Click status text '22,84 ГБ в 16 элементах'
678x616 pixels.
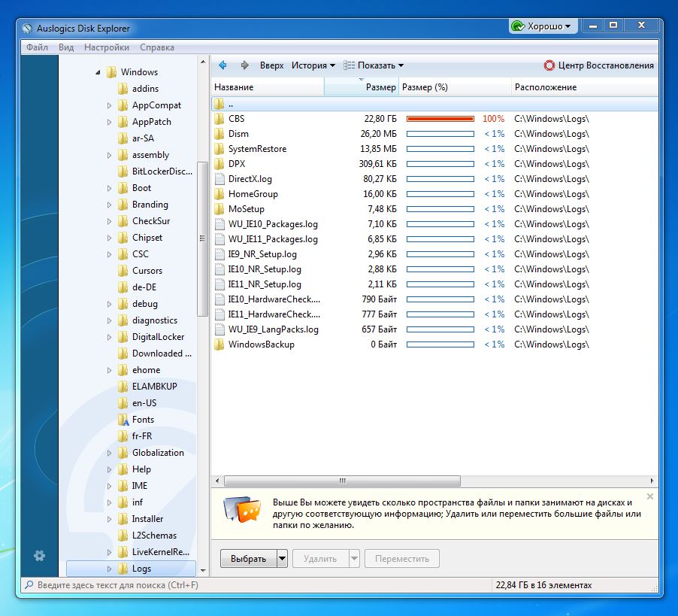click(x=543, y=585)
